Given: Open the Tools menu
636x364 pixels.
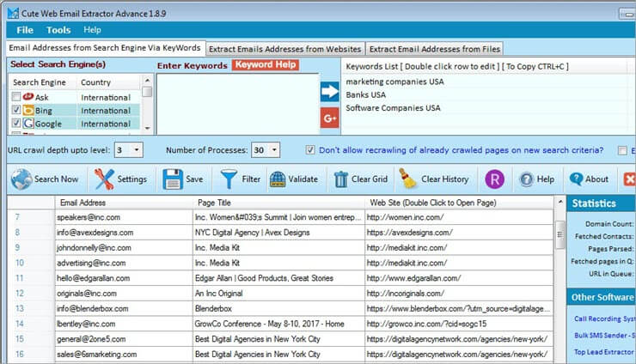Looking at the screenshot, I should 58,30.
